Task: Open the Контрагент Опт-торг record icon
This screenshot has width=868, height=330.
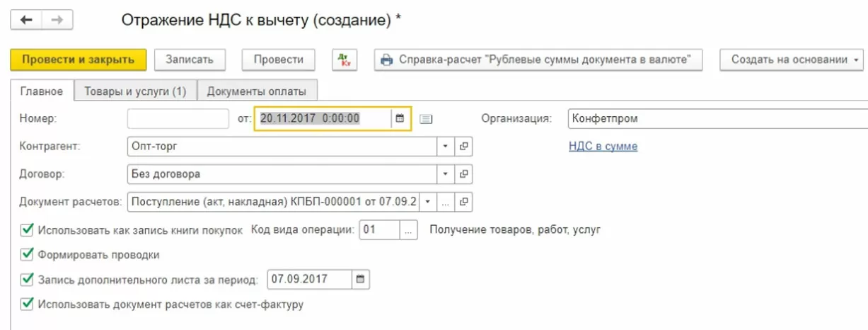Action: click(x=464, y=147)
